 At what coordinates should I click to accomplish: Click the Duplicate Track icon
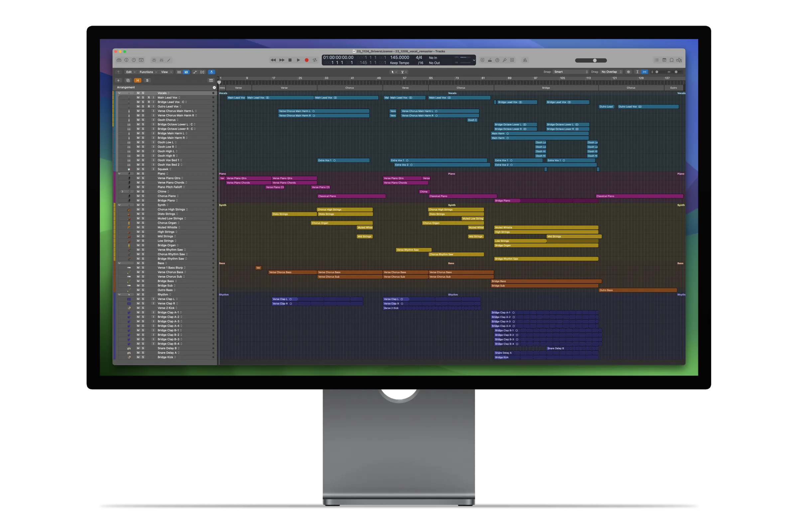coord(128,80)
